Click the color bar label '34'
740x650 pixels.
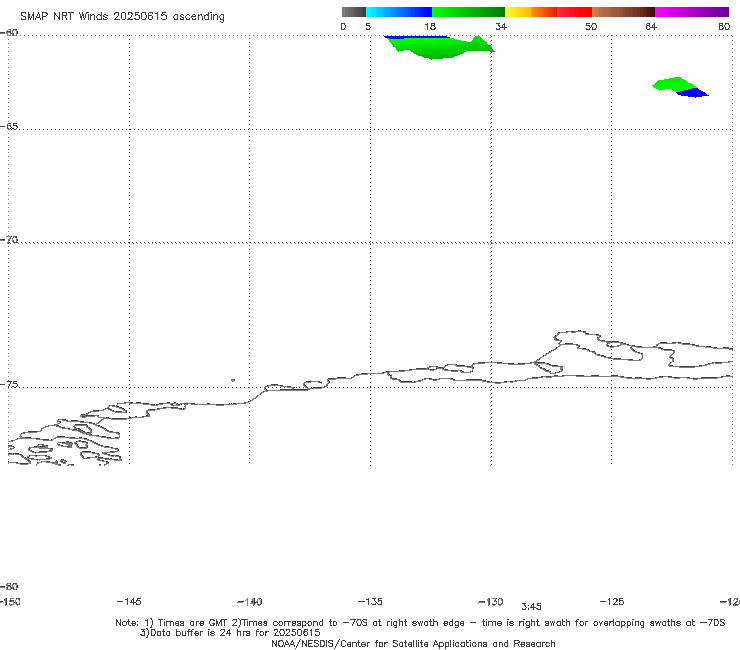click(x=501, y=27)
